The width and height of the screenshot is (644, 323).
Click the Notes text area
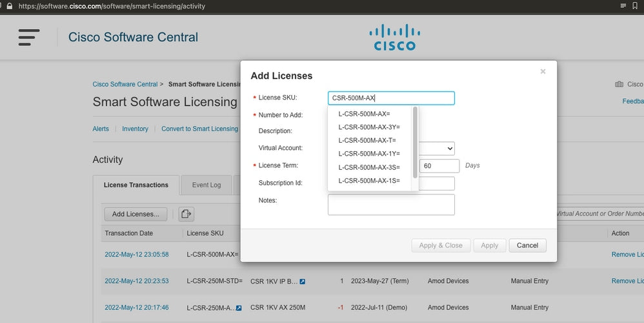coord(391,204)
